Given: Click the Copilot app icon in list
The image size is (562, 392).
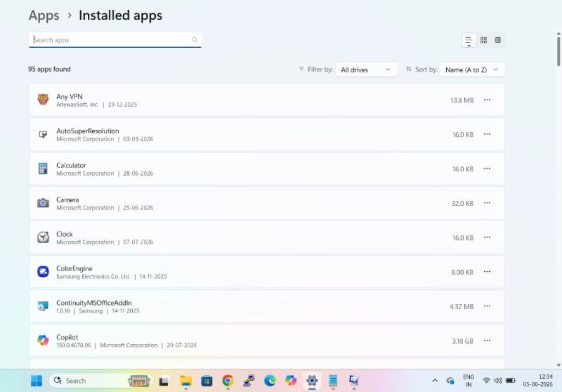Looking at the screenshot, I should [x=43, y=340].
